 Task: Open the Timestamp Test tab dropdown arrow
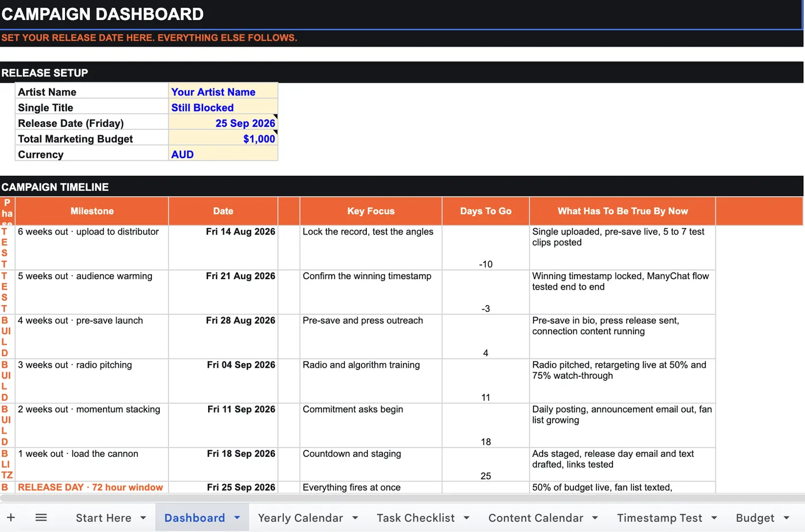click(714, 518)
